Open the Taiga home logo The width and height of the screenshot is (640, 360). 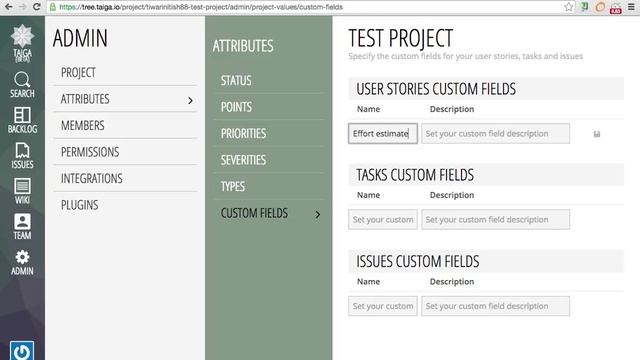22,43
